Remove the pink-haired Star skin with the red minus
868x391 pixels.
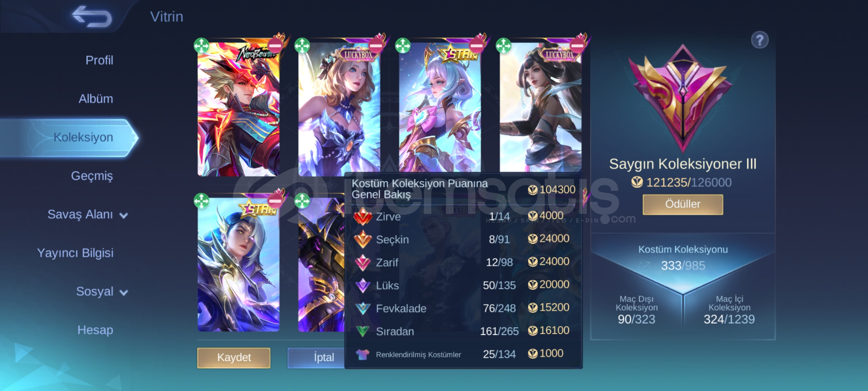click(x=477, y=46)
